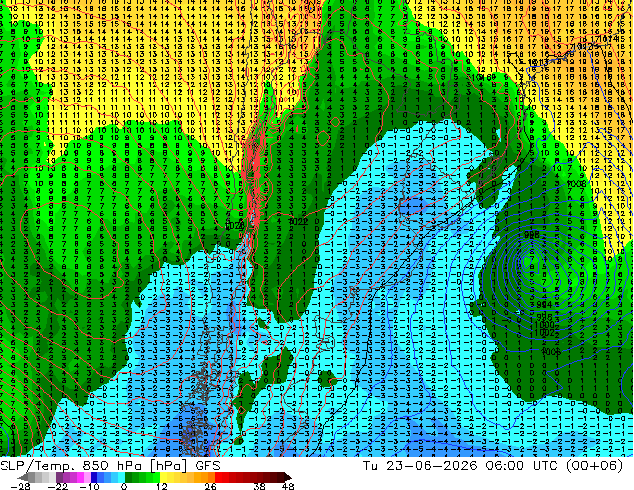Click the '38' color scale label
This screenshot has width=634, height=490.
[260, 486]
